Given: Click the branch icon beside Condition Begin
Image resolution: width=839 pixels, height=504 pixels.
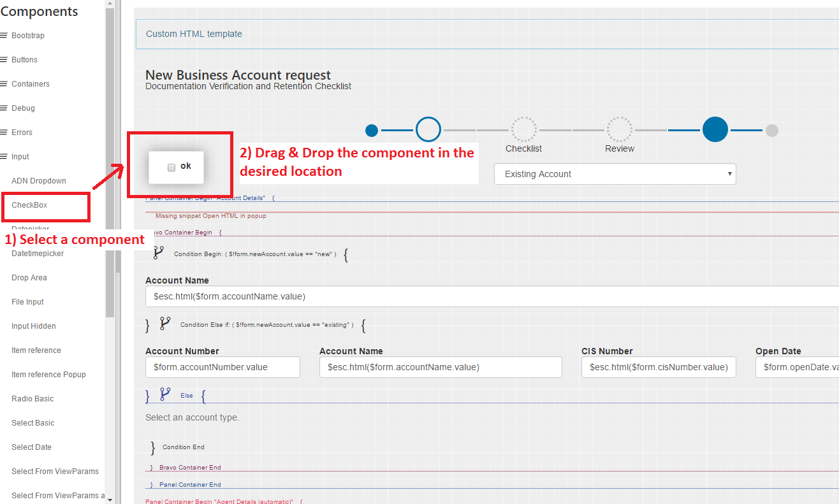Looking at the screenshot, I should (159, 253).
